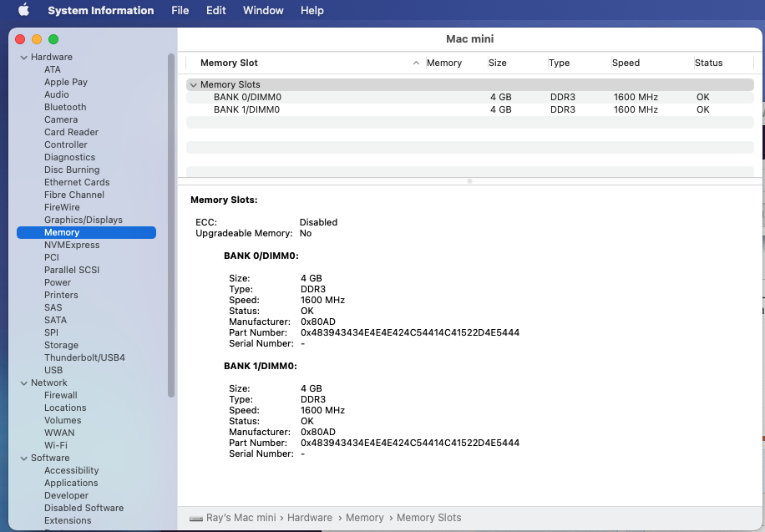Select SAS in the sidebar

53,307
